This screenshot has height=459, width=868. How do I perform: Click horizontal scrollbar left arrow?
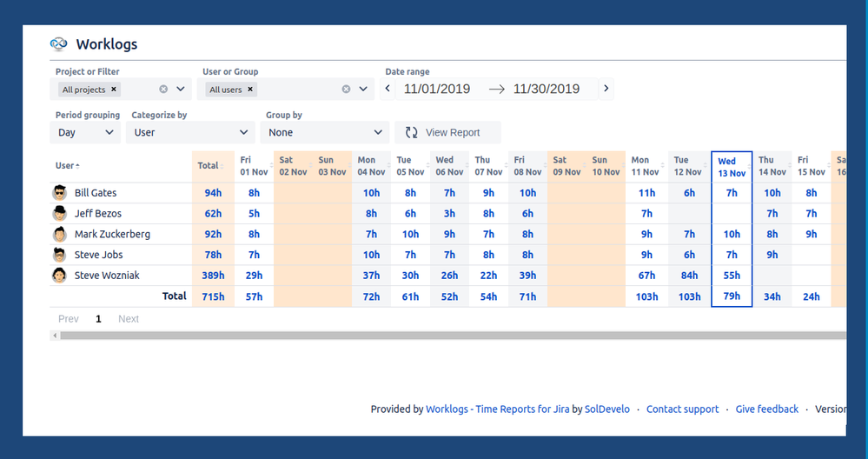click(54, 336)
